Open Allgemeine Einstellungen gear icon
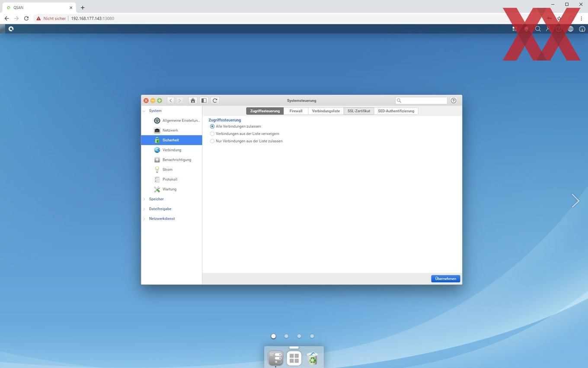This screenshot has height=368, width=588. coord(157,120)
